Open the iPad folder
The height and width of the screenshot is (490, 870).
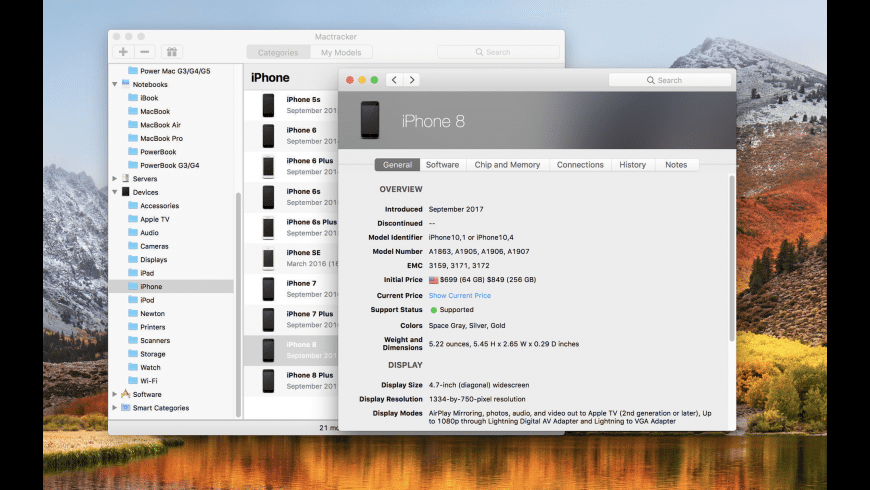click(x=141, y=273)
